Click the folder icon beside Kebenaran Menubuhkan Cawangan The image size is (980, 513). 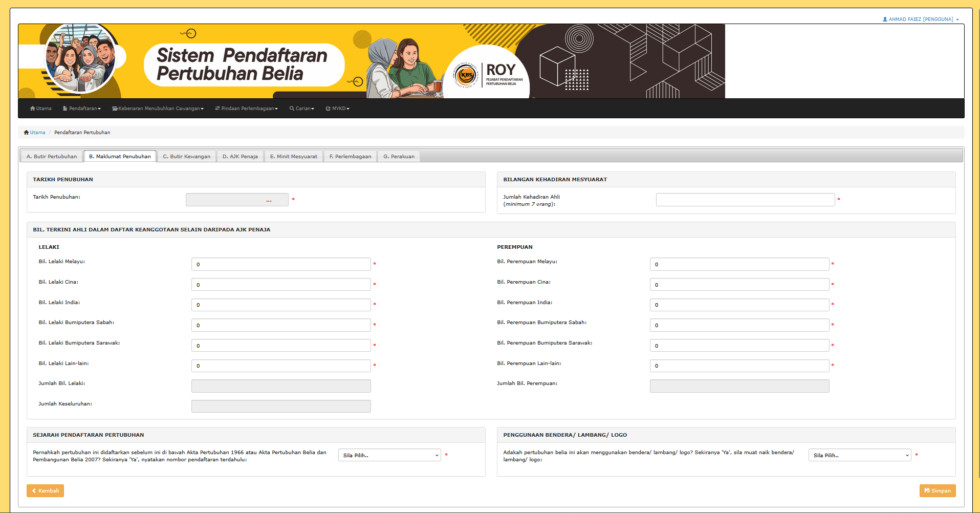coord(115,109)
